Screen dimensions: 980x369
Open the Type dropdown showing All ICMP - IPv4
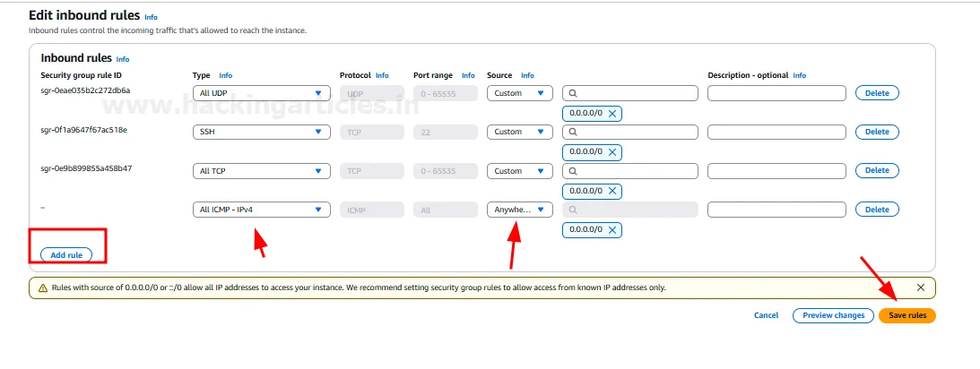coord(261,210)
